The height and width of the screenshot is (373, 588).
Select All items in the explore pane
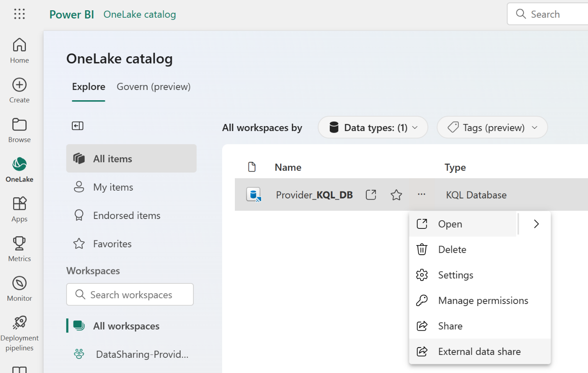pyautogui.click(x=131, y=159)
